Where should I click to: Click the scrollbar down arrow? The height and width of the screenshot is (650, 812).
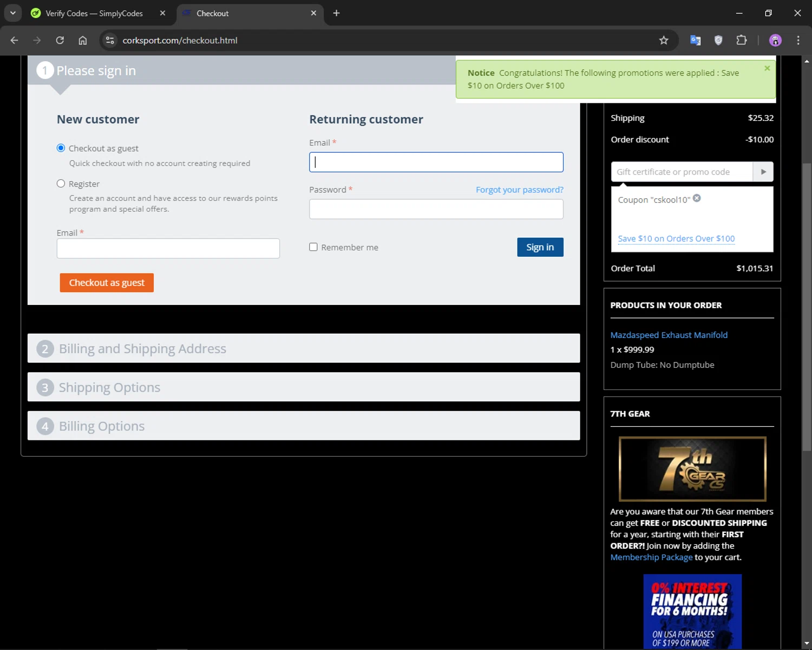[807, 643]
